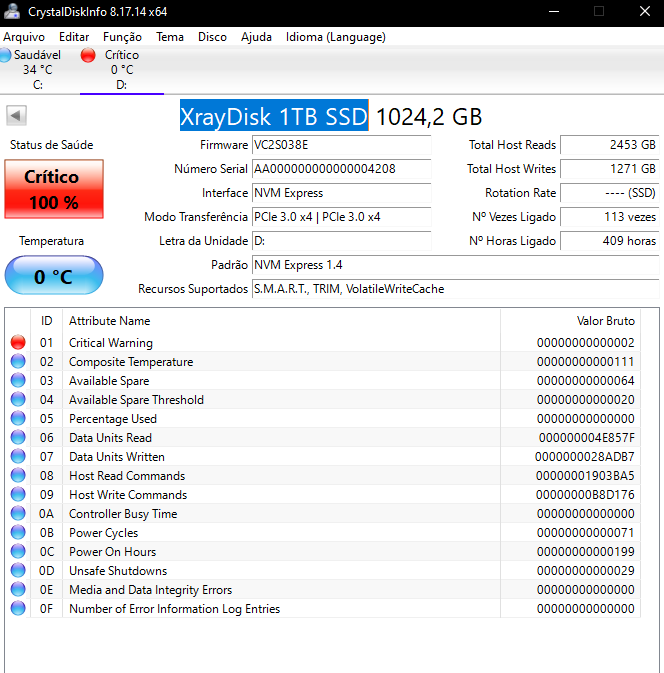Open the Tema menu
664x673 pixels.
tap(170, 37)
